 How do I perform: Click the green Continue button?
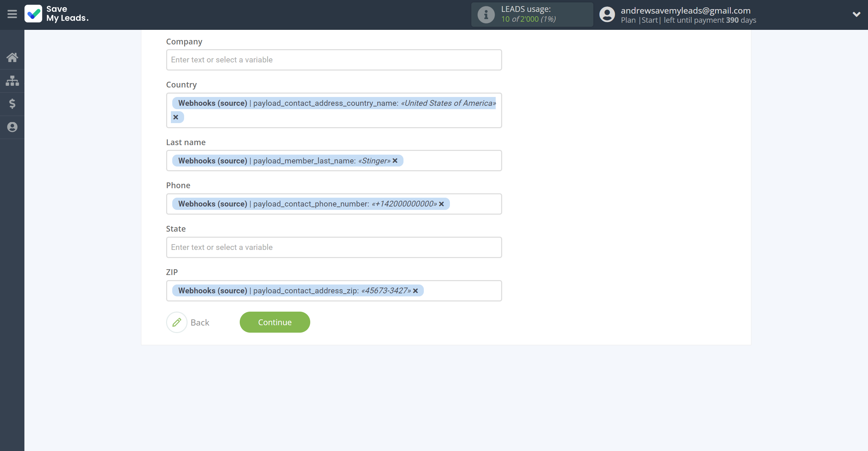[x=275, y=322]
